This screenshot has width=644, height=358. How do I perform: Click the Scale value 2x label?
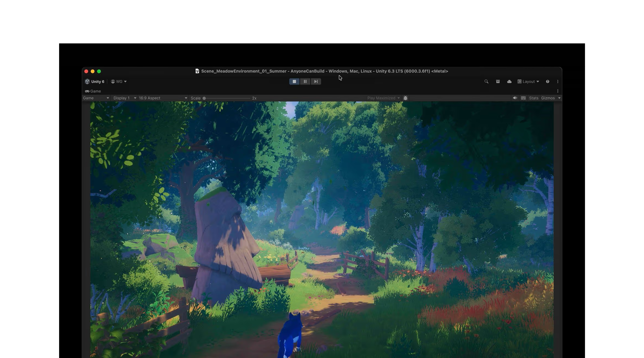(x=254, y=98)
